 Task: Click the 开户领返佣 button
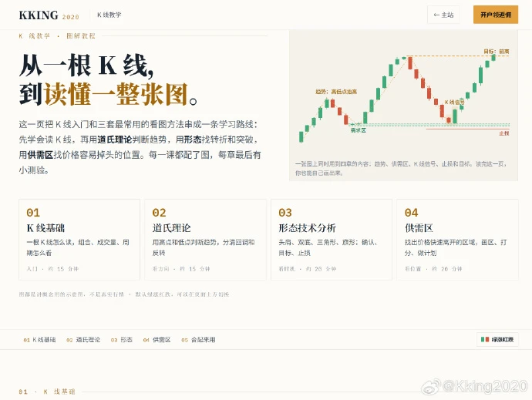[x=496, y=15]
